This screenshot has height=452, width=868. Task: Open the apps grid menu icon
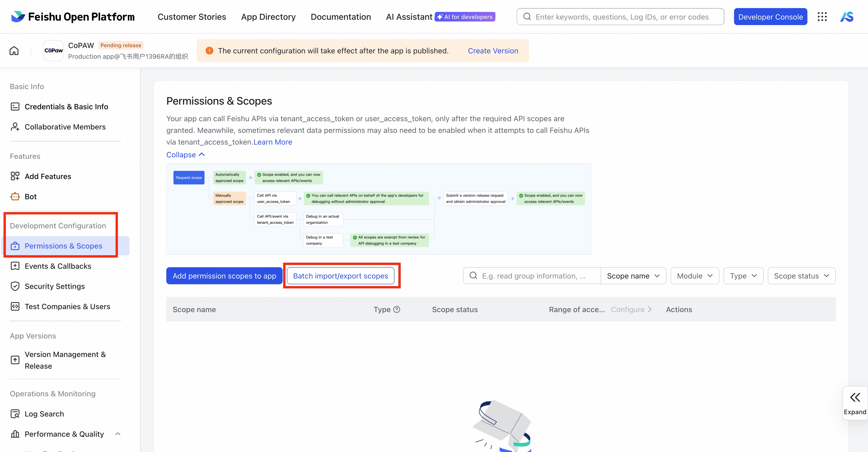822,17
